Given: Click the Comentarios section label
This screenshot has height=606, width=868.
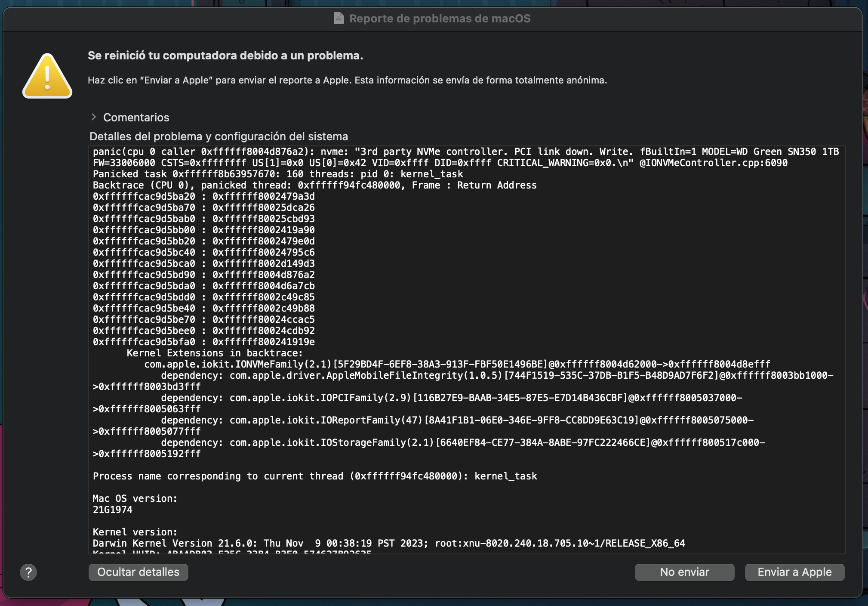Looking at the screenshot, I should pyautogui.click(x=136, y=117).
